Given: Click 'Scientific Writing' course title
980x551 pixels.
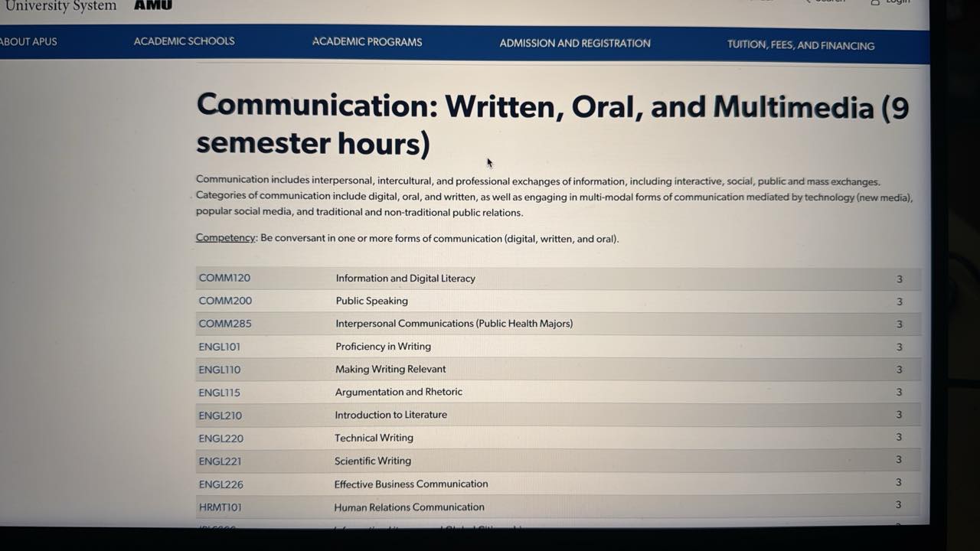Looking at the screenshot, I should pos(373,461).
